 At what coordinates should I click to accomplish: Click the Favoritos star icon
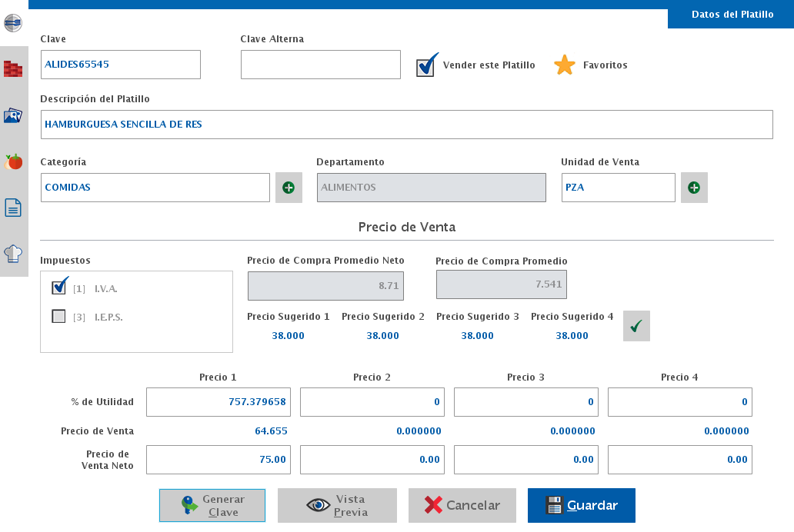(565, 65)
